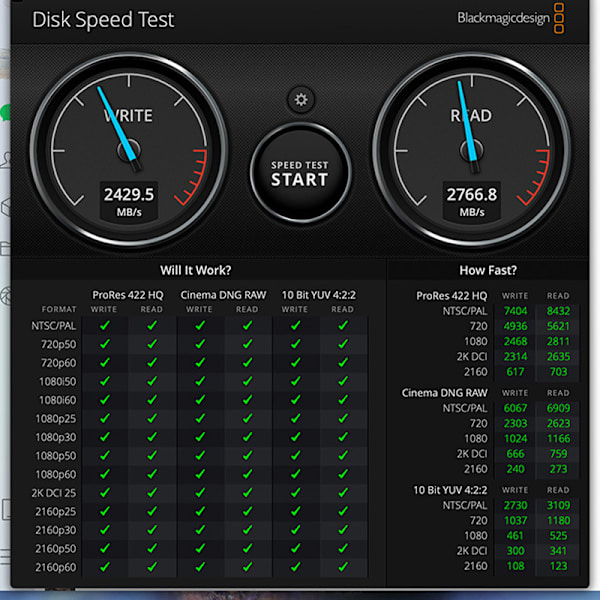The width and height of the screenshot is (600, 600).
Task: Click 10 Bit YUV read checkmark for 2160p60
Action: [x=343, y=567]
